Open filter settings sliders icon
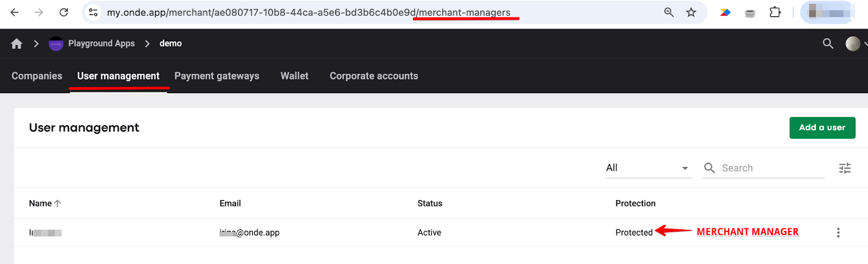The width and height of the screenshot is (868, 264). [x=845, y=168]
